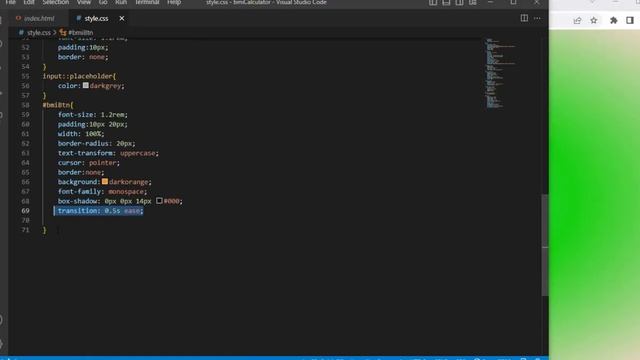Open the browser side panel icon
The image size is (640, 360).
630,20
